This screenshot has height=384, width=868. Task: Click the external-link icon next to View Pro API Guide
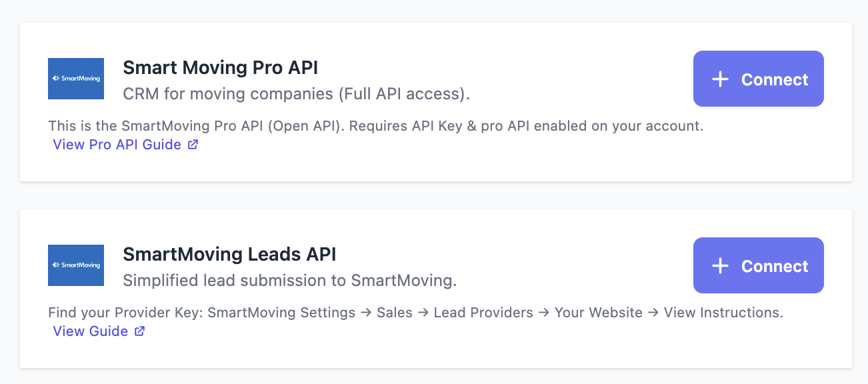pos(193,144)
